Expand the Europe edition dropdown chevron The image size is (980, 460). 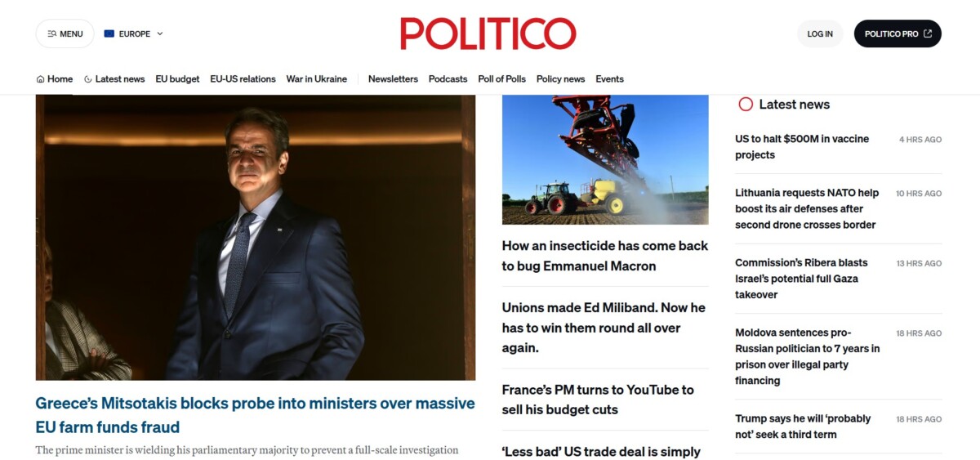point(160,34)
